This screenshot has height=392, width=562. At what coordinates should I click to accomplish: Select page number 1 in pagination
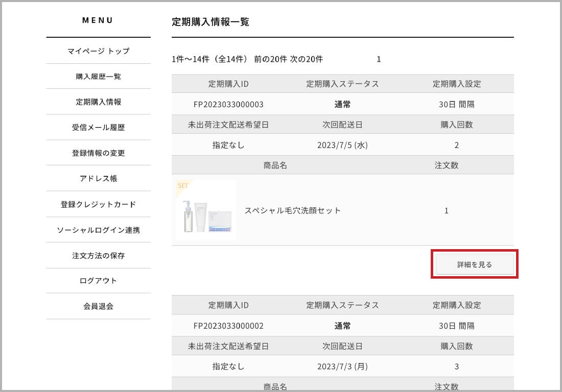tap(379, 59)
